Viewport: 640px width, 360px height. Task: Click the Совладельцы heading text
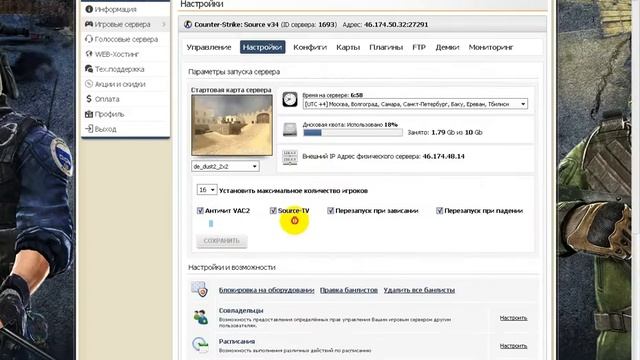pyautogui.click(x=241, y=311)
